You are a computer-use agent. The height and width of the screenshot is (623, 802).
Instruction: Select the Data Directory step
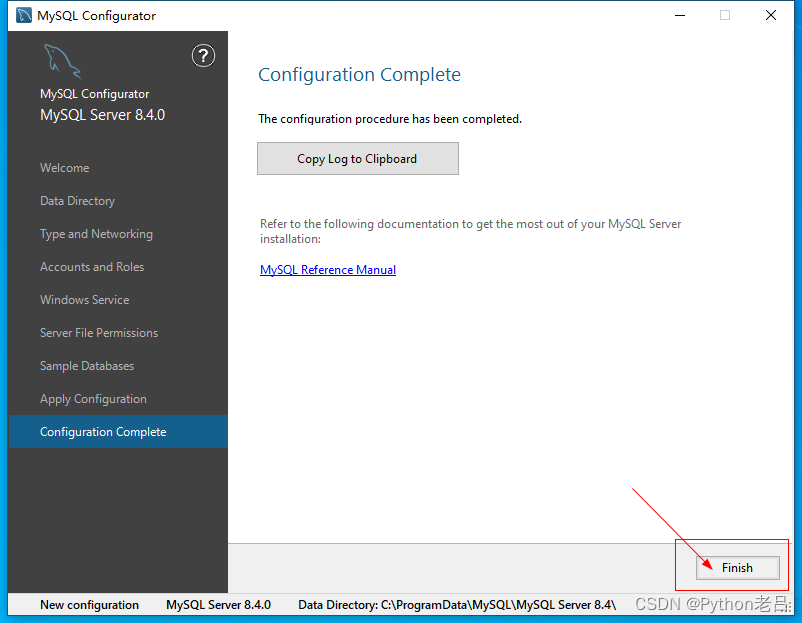click(x=77, y=201)
